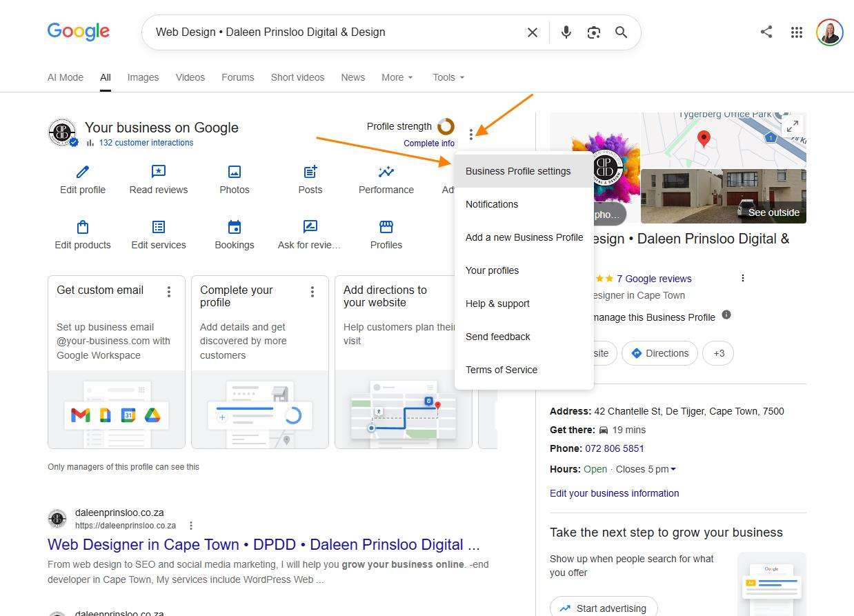This screenshot has height=616, width=854.
Task: Open the Profiles storefront icon
Action: coord(386,227)
